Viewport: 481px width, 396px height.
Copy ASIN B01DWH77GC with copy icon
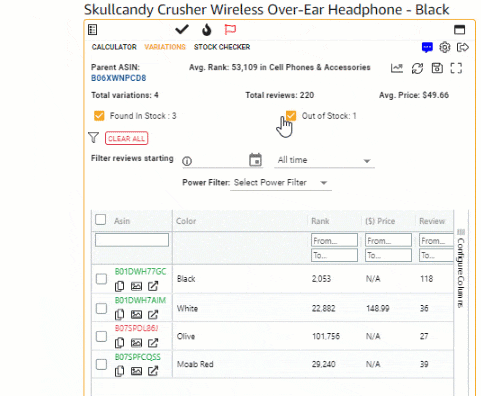[x=119, y=286]
